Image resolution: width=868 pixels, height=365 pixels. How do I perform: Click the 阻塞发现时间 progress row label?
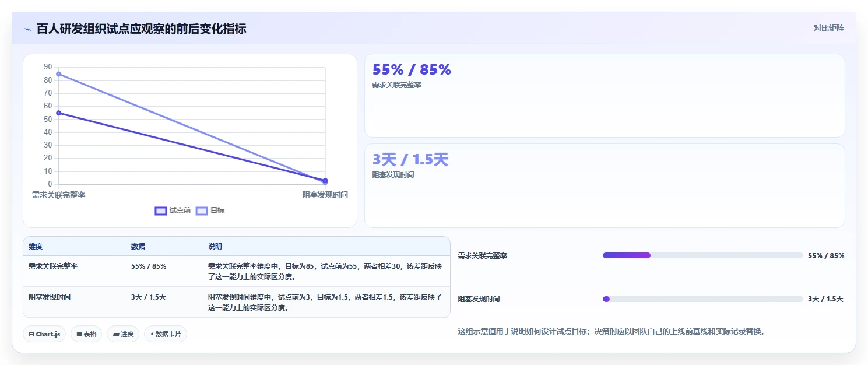point(479,299)
